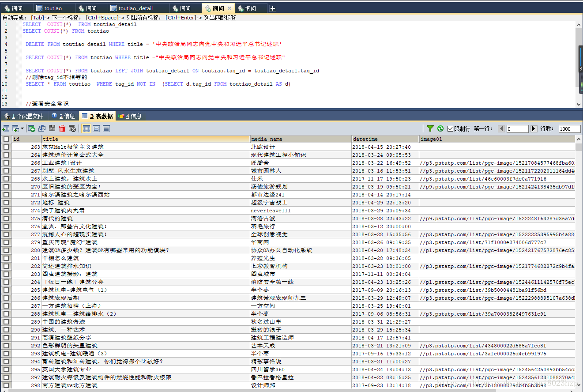Delete selected rows with the red trash icon
Screen dimensions: 583x392
click(62, 128)
